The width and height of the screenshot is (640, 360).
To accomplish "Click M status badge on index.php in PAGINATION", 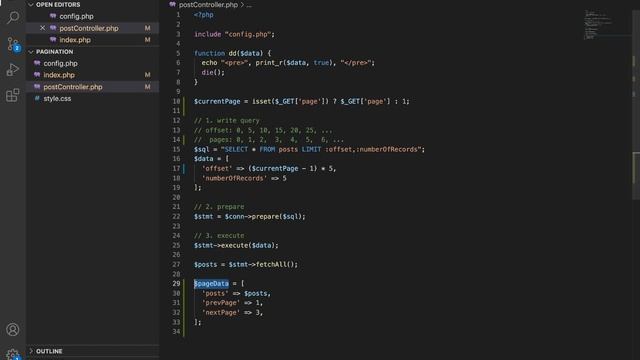I will point(147,75).
